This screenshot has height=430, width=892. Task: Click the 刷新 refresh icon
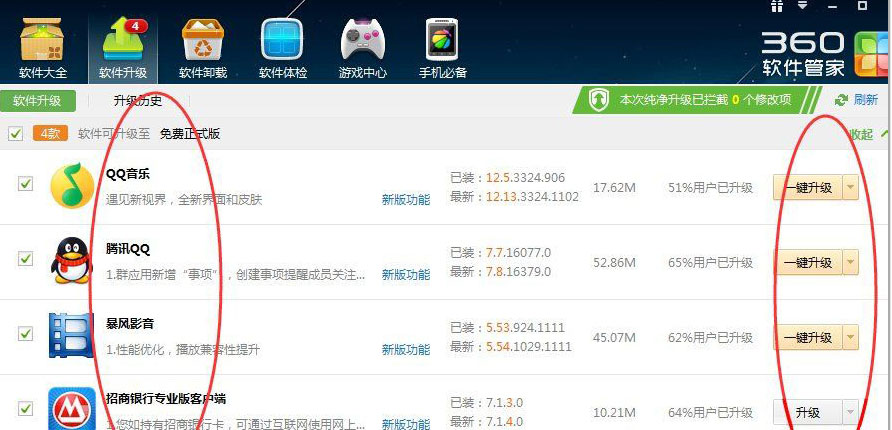841,101
